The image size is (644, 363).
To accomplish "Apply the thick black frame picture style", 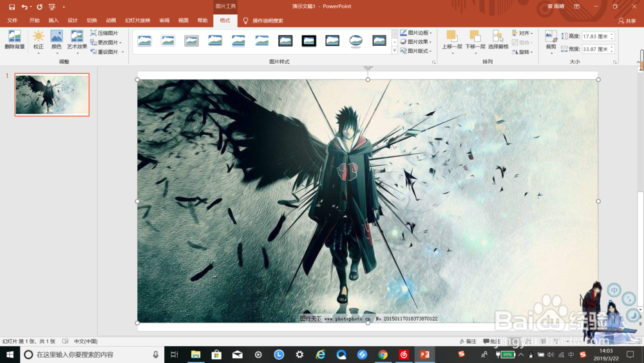I will [x=309, y=40].
